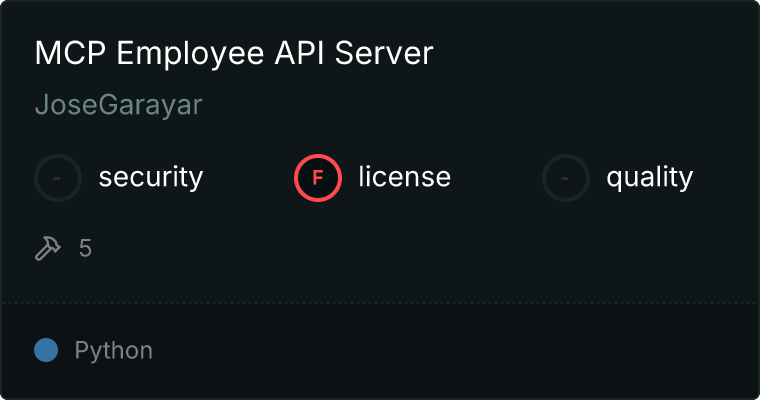Click the dash inside the quality badge
The image size is (760, 400).
566,178
